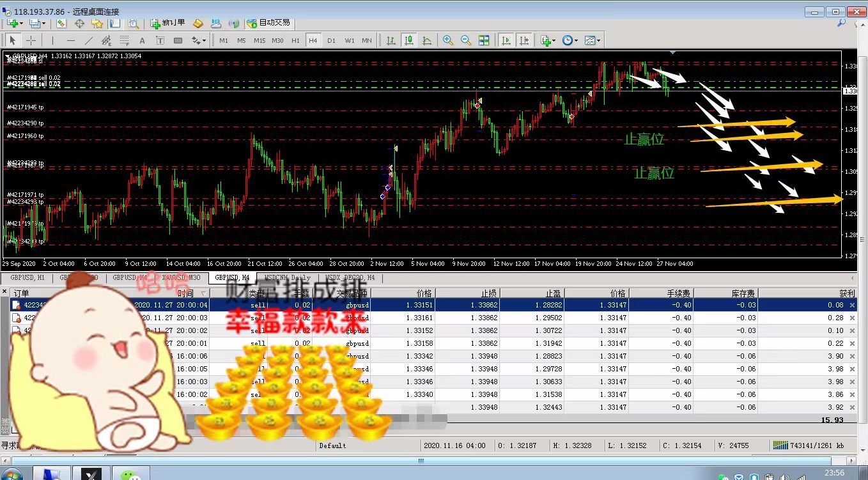868x480 pixels.
Task: Set timeframe to W1
Action: pos(349,40)
